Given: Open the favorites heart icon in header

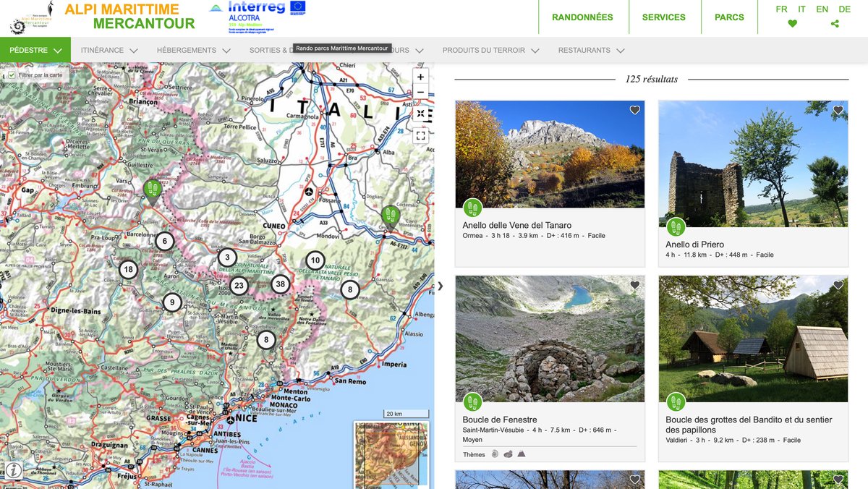Looking at the screenshot, I should [792, 24].
